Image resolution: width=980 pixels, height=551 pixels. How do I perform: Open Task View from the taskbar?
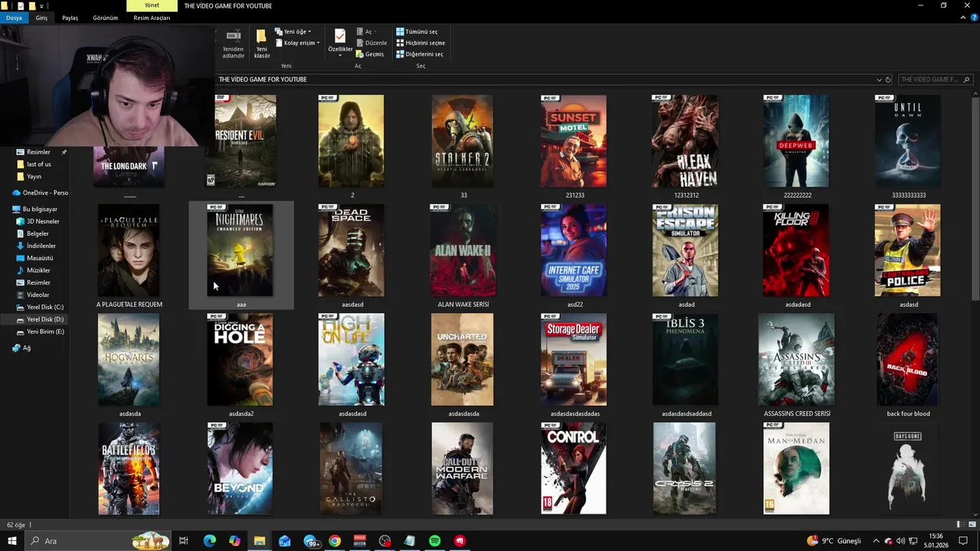[x=184, y=541]
